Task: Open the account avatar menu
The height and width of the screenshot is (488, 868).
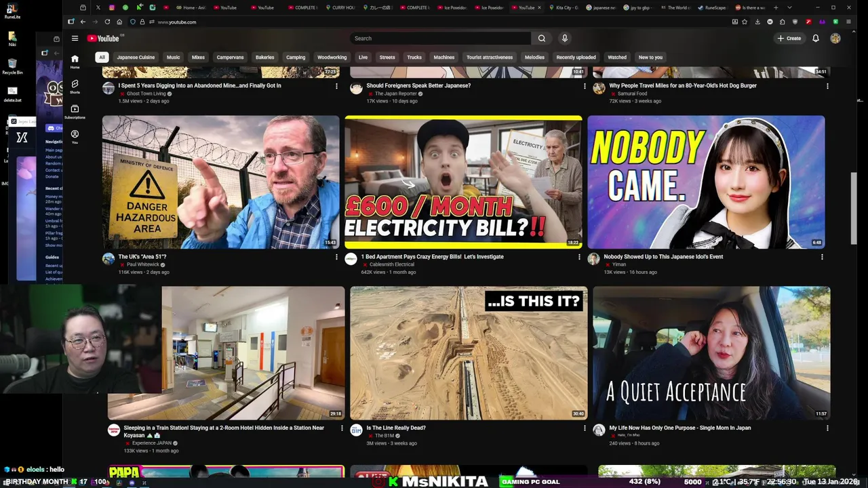Action: (x=835, y=39)
